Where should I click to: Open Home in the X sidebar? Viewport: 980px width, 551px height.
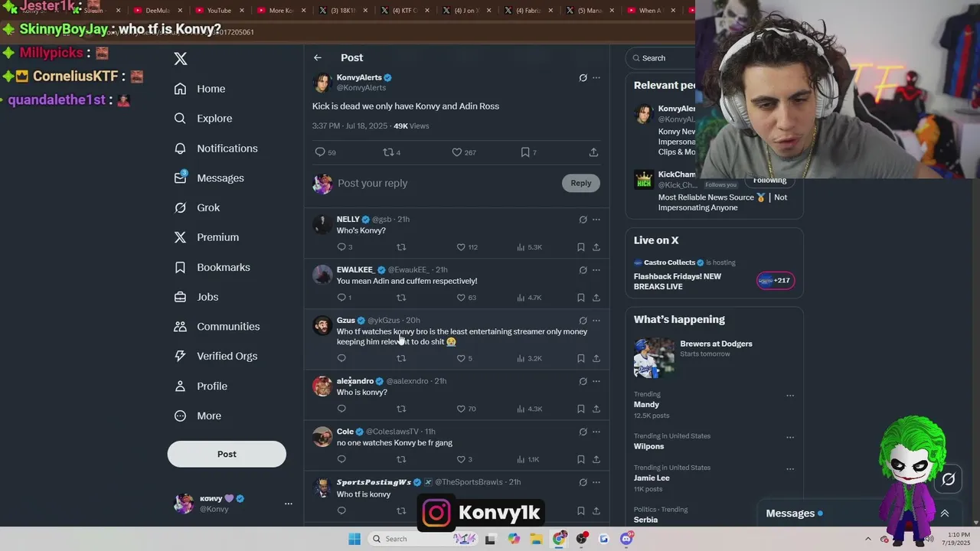[200, 89]
